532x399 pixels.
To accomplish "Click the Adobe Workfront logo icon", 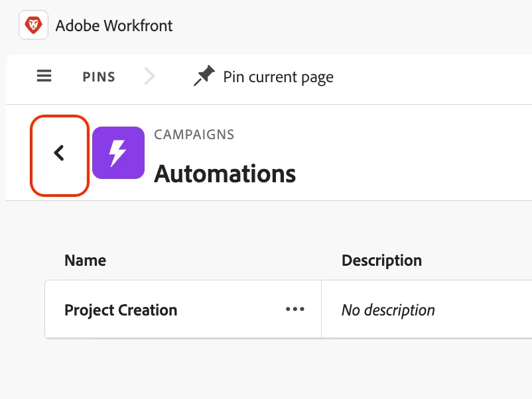I will tap(33, 25).
